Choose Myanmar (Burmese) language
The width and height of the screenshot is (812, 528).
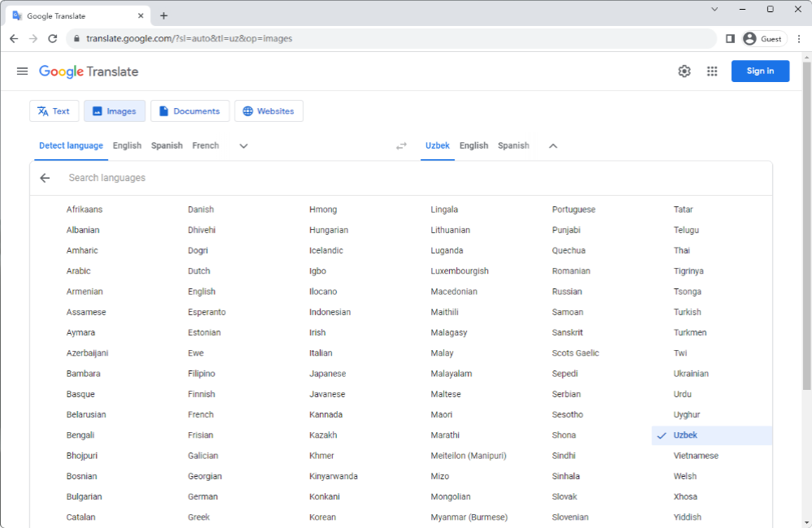point(469,517)
